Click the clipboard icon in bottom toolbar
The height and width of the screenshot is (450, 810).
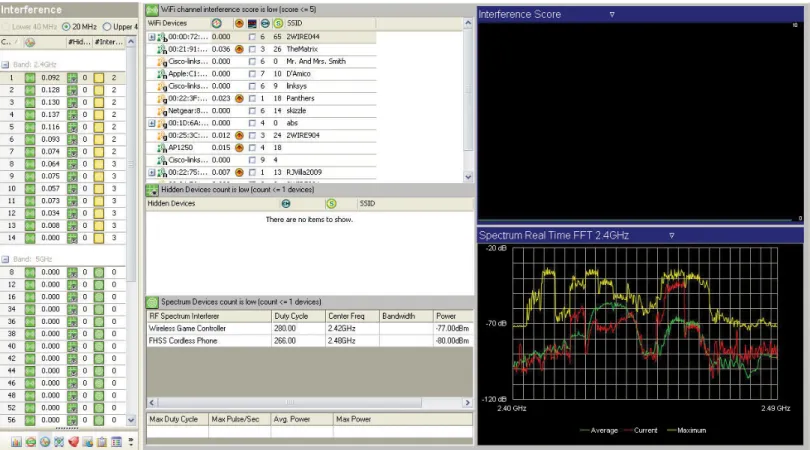102,442
